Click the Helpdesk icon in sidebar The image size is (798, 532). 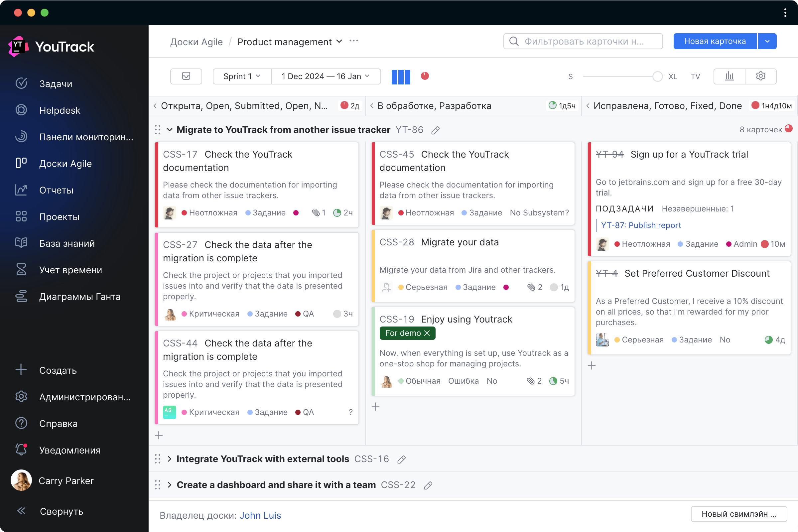(21, 110)
